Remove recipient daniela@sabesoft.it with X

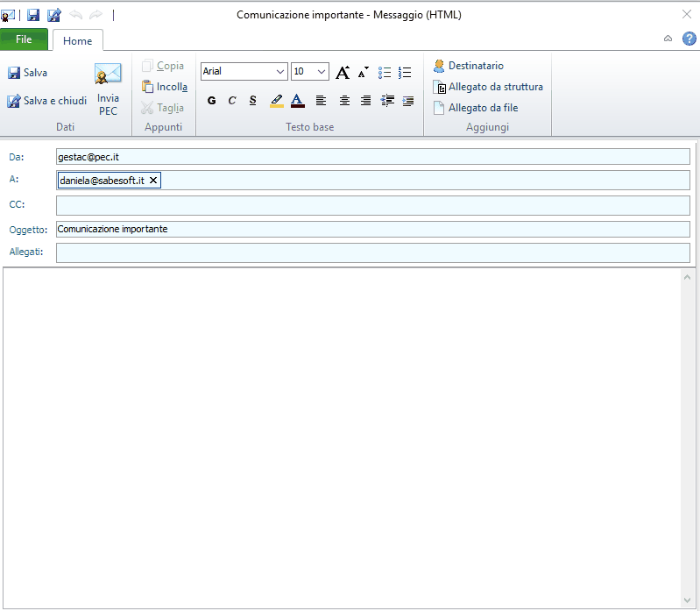click(x=153, y=181)
